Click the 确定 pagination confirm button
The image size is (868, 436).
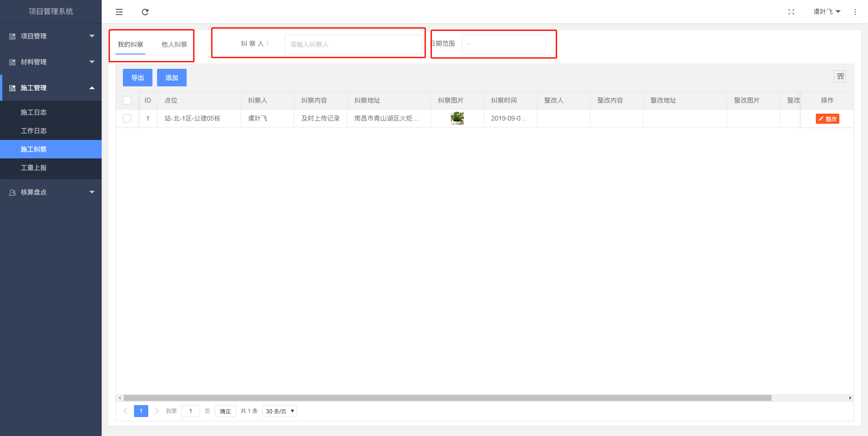[225, 411]
